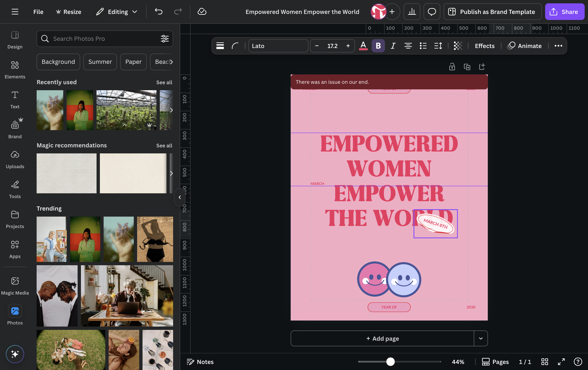The image size is (588, 370).
Task: Toggle bold formatting
Action: click(x=378, y=46)
